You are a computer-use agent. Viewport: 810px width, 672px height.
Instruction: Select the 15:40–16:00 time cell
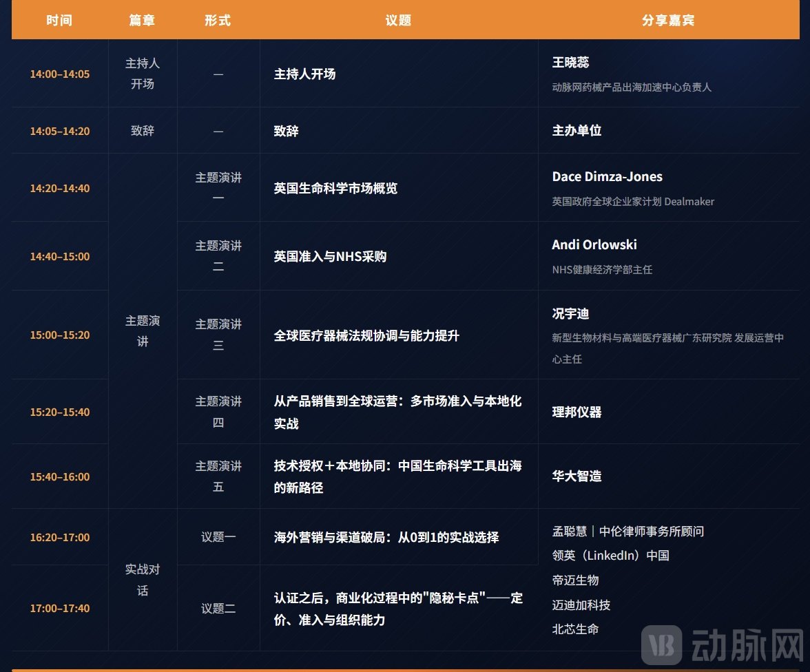point(60,476)
